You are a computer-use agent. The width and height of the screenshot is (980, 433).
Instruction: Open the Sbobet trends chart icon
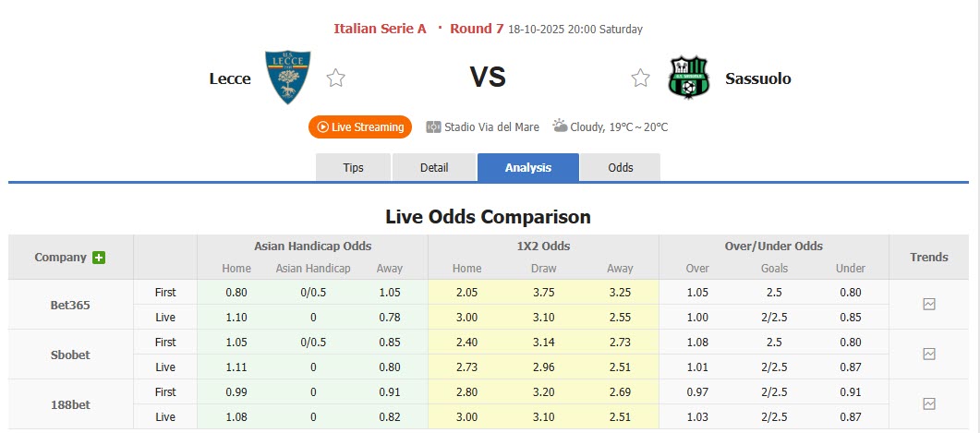pyautogui.click(x=929, y=354)
